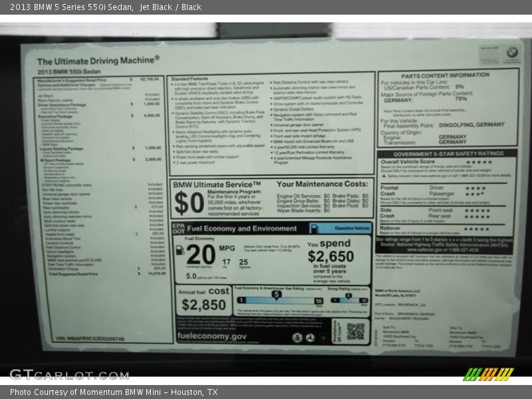Viewport: 532px width, 399px height.
Task: Click the 'Total Suggested Retail Price' line
Action: point(107,273)
